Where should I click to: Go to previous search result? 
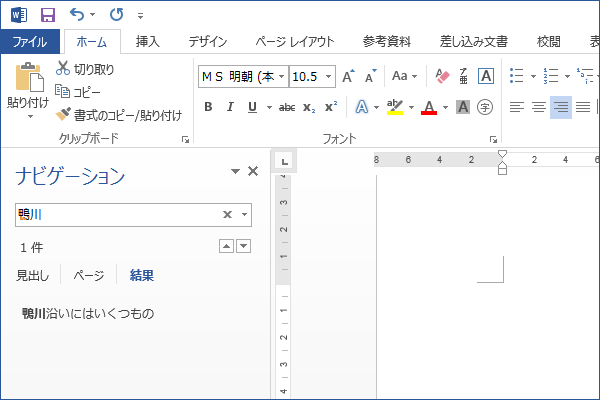(226, 246)
